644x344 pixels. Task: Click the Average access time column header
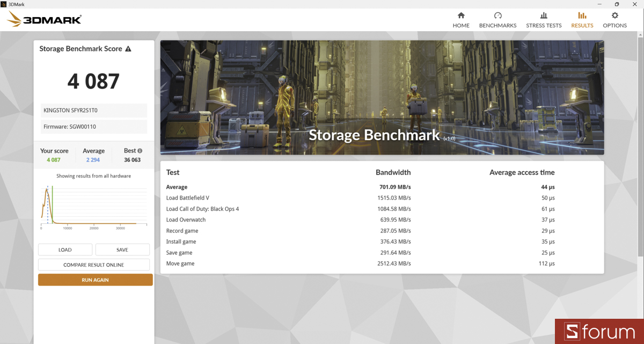point(522,172)
